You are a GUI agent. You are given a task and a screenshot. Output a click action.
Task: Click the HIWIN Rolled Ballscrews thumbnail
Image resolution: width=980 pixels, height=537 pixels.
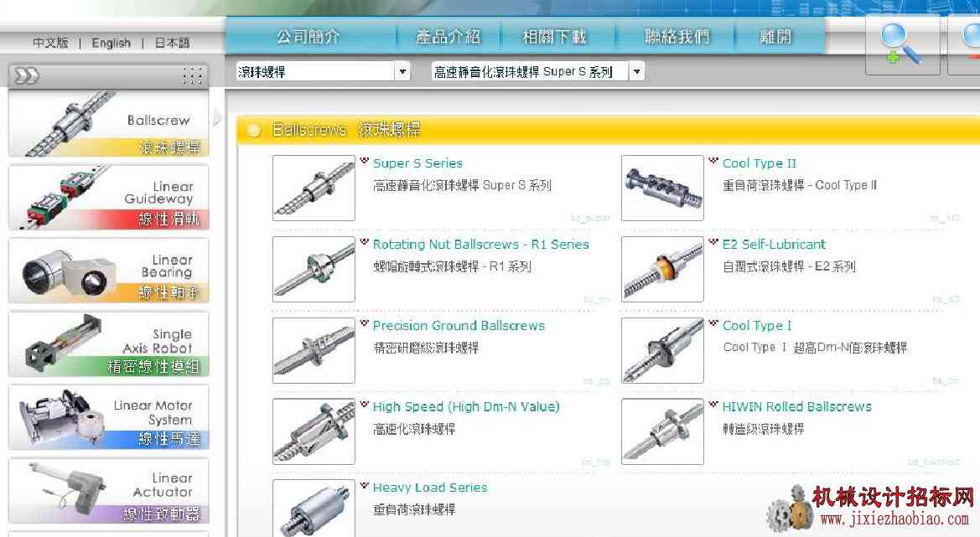pos(662,431)
